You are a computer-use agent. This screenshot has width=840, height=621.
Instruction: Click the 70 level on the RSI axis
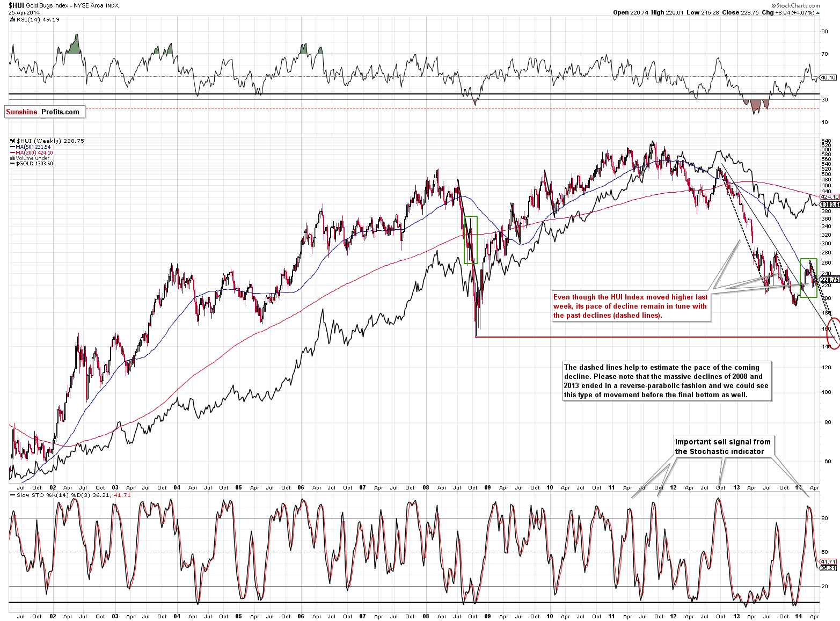[x=824, y=54]
